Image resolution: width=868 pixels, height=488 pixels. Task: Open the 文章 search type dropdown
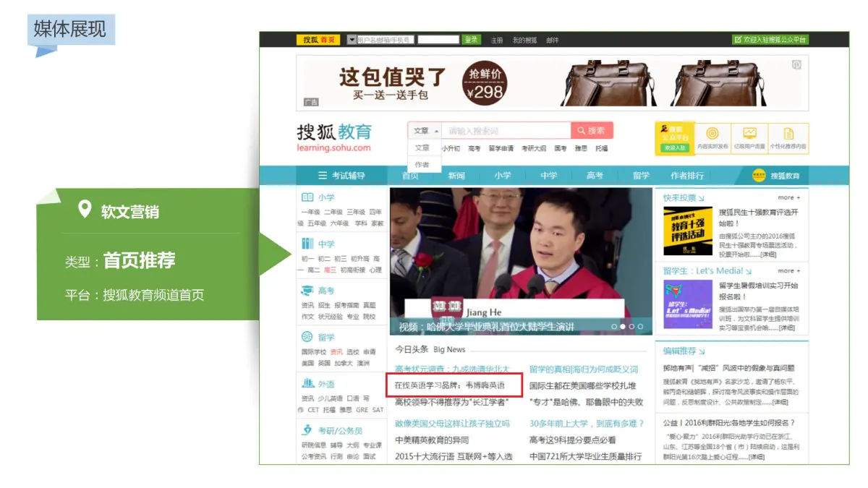(x=425, y=131)
